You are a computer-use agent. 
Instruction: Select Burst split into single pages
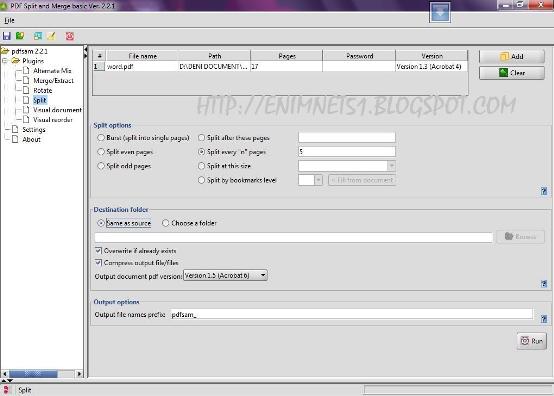(101, 138)
